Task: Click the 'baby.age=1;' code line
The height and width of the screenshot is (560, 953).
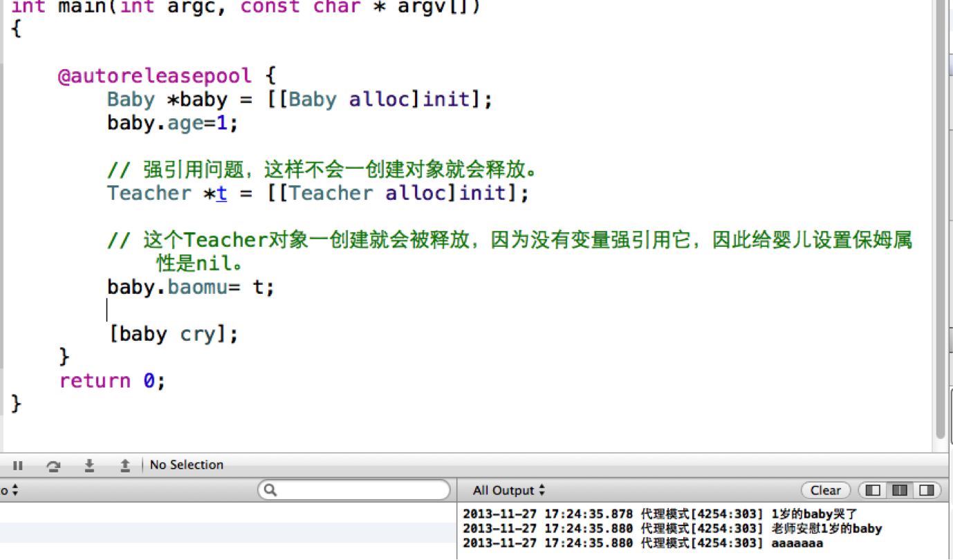Action: tap(172, 123)
